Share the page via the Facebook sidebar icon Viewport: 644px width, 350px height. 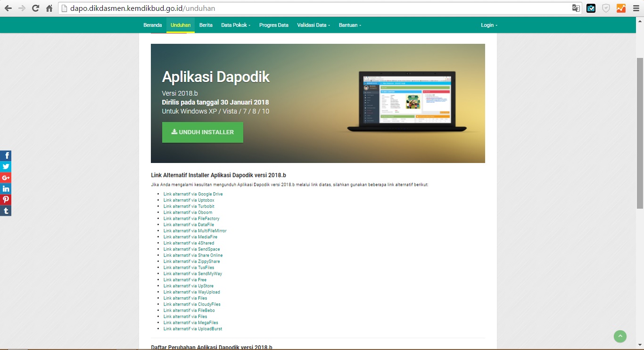6,155
